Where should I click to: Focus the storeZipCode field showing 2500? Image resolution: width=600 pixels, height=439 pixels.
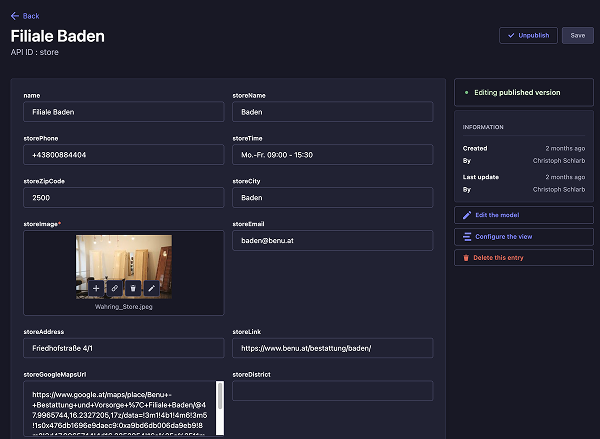124,197
